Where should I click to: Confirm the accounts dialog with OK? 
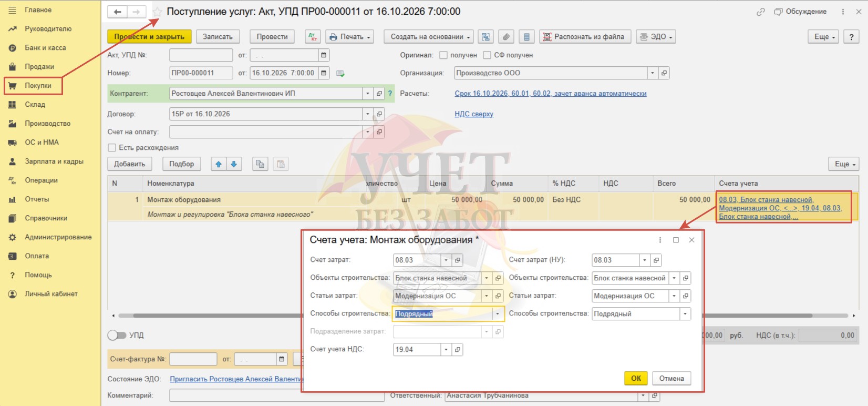(636, 379)
